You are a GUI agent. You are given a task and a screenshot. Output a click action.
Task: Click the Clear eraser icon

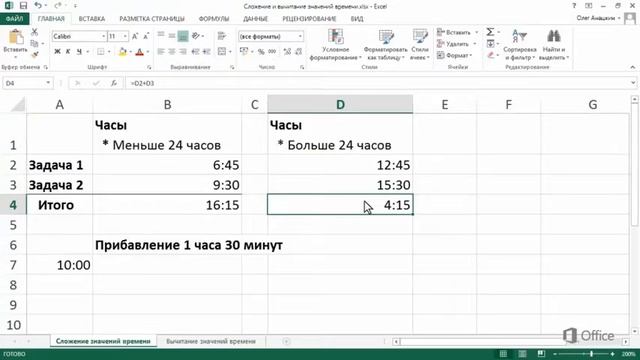click(x=490, y=55)
